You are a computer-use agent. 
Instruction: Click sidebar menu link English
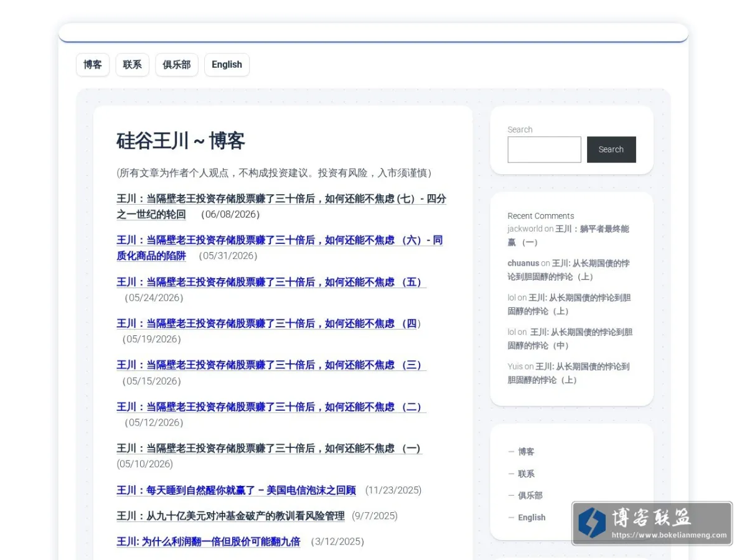click(x=532, y=517)
